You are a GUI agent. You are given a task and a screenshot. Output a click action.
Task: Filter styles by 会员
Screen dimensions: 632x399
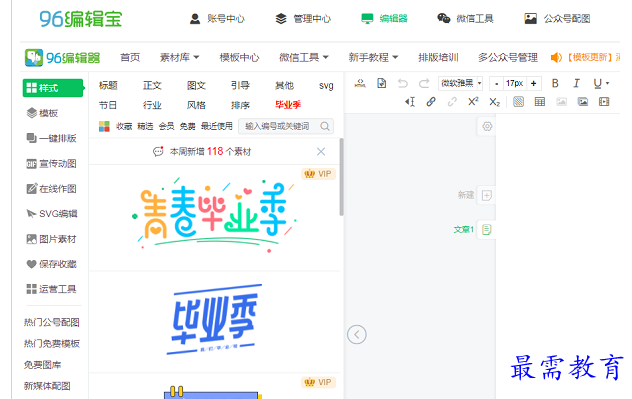166,127
